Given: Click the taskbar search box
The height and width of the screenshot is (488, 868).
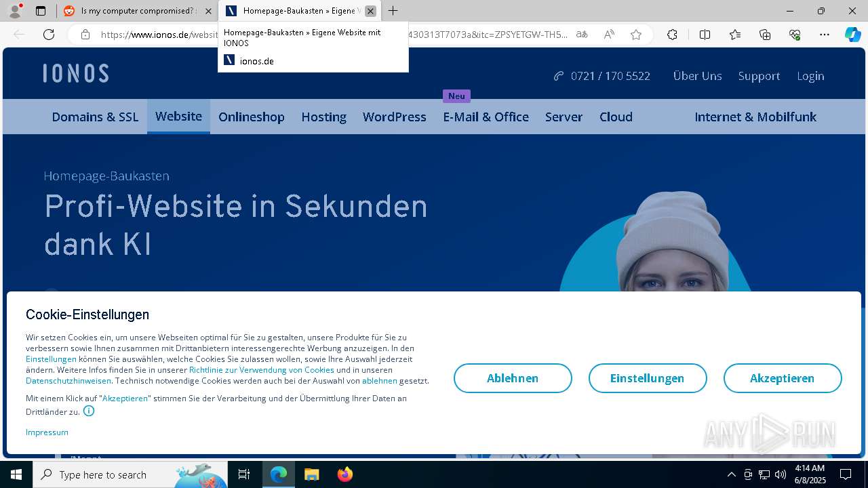Looking at the screenshot, I should [130, 474].
